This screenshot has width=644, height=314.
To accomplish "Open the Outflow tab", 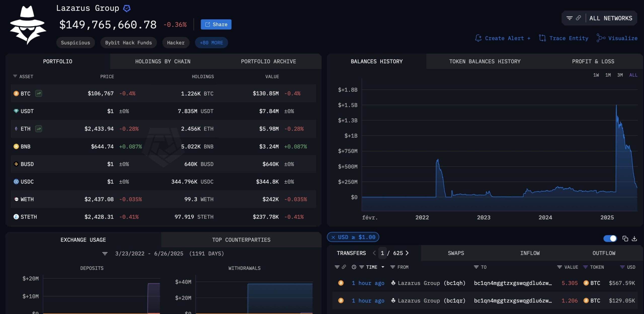I will pos(604,253).
